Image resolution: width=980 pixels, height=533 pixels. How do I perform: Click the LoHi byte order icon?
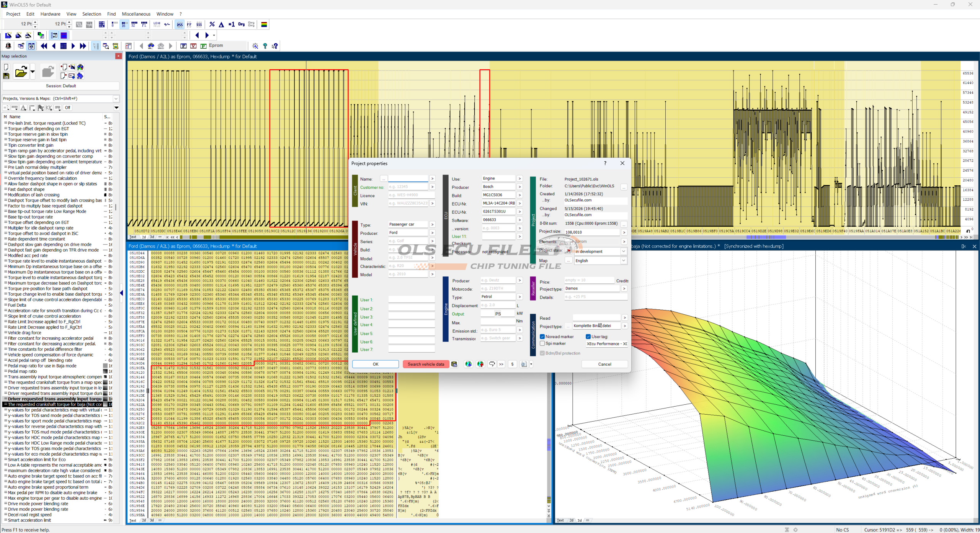tap(157, 24)
